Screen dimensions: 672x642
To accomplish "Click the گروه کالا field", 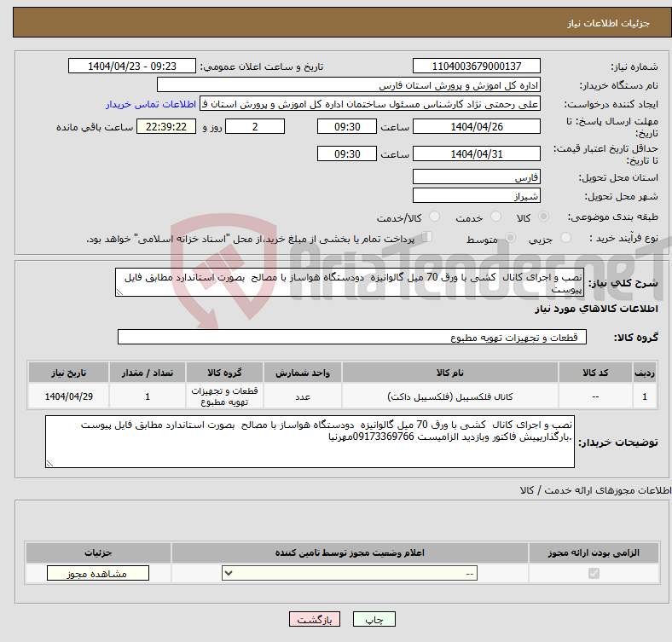I will 352,337.
